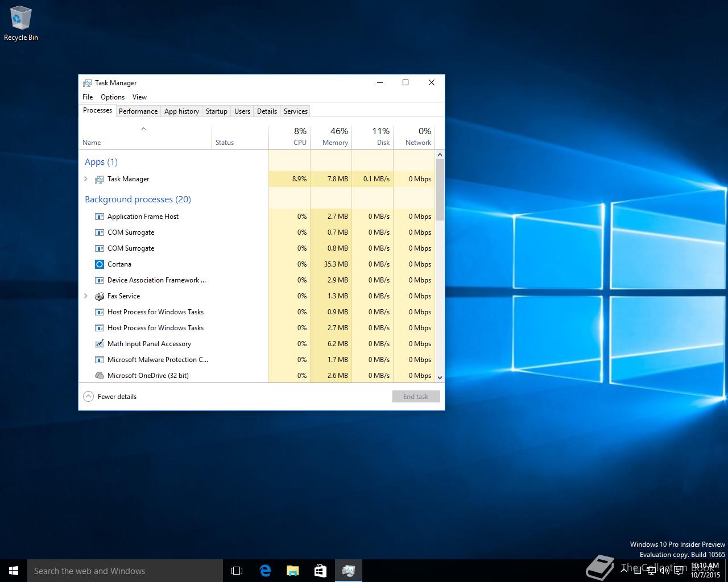728x582 pixels.
Task: Click the 6.2 MB memory value
Action: (338, 344)
